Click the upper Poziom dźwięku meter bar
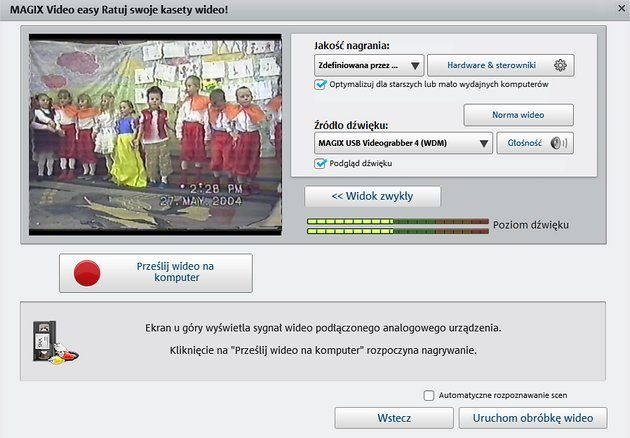Viewport: 630px width, 438px height. point(397,221)
